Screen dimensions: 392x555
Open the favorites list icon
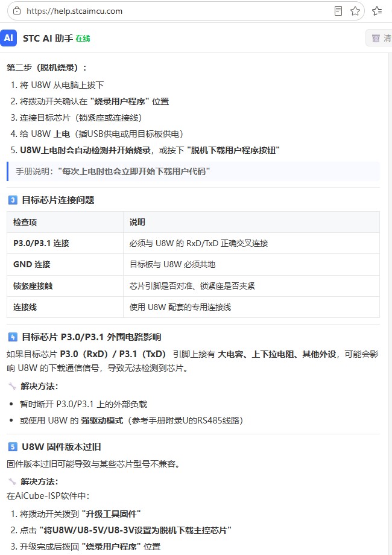[377, 11]
